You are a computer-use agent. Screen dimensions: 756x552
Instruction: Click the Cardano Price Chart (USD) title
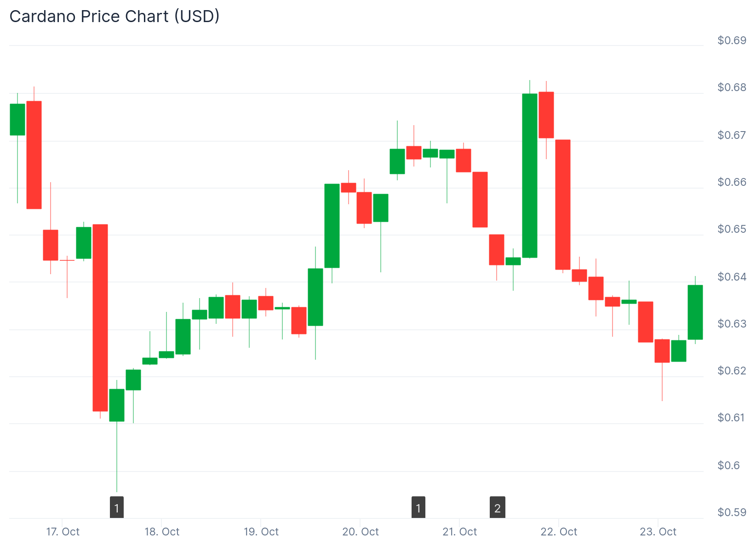[115, 17]
